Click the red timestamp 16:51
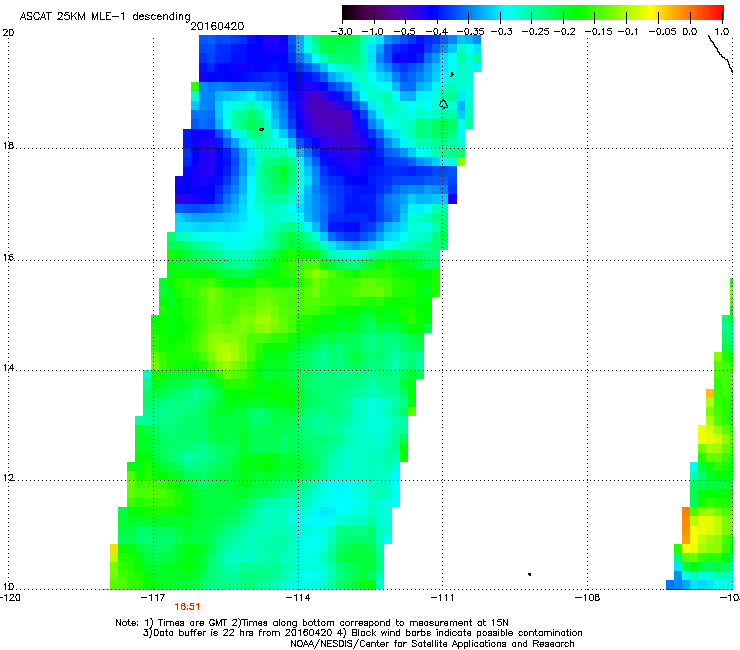Viewport: 740px width, 650px height. [187, 607]
